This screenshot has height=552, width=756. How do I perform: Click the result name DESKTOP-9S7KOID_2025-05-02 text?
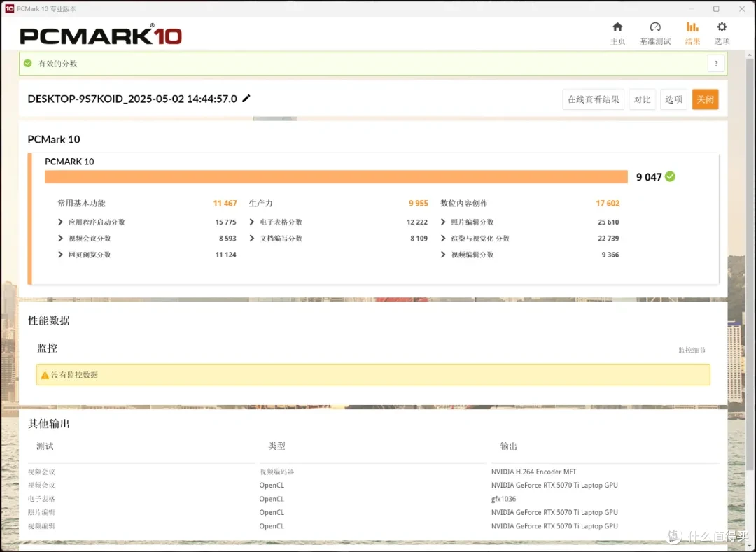coord(132,99)
